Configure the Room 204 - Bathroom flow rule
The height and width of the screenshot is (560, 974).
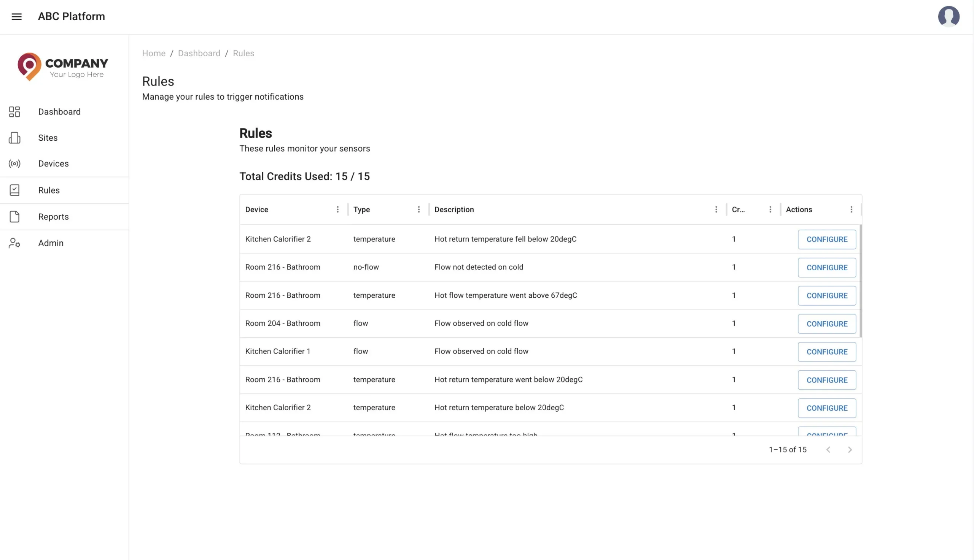827,324
